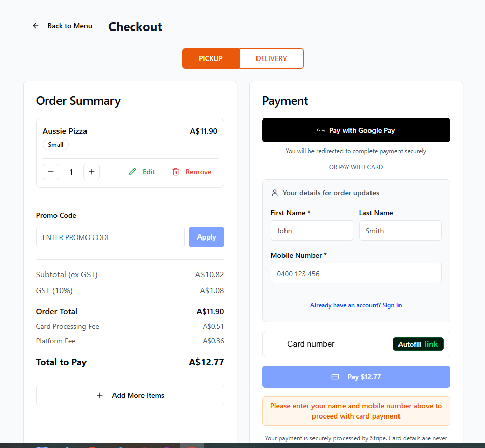
Task: Click the Pay $12.77 button
Action: coord(356,377)
